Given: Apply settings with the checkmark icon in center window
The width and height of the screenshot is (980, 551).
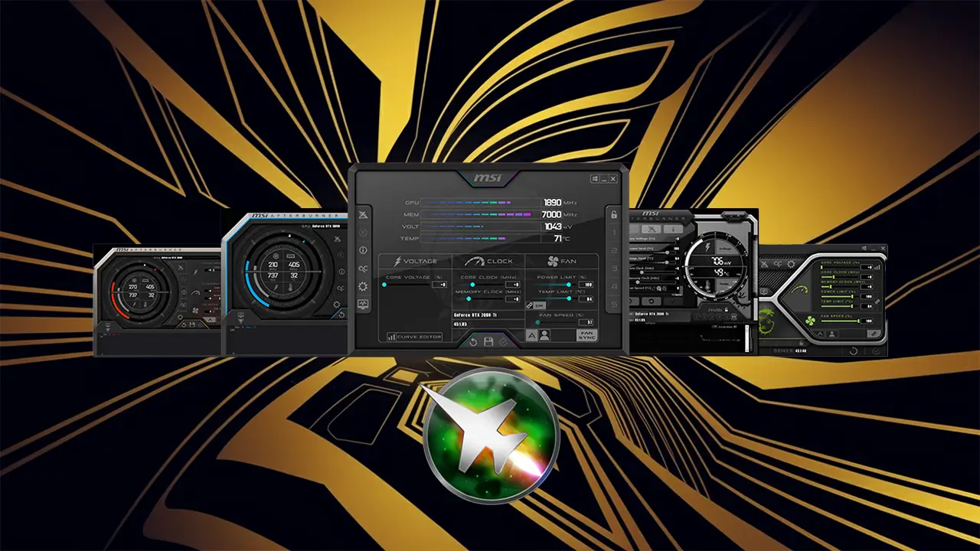Looking at the screenshot, I should tap(502, 342).
